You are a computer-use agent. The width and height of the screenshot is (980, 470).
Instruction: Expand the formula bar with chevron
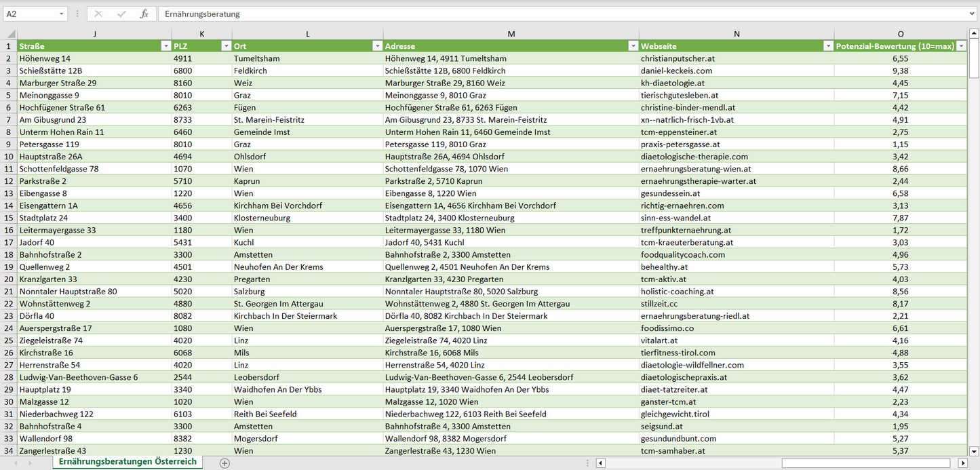pyautogui.click(x=973, y=14)
